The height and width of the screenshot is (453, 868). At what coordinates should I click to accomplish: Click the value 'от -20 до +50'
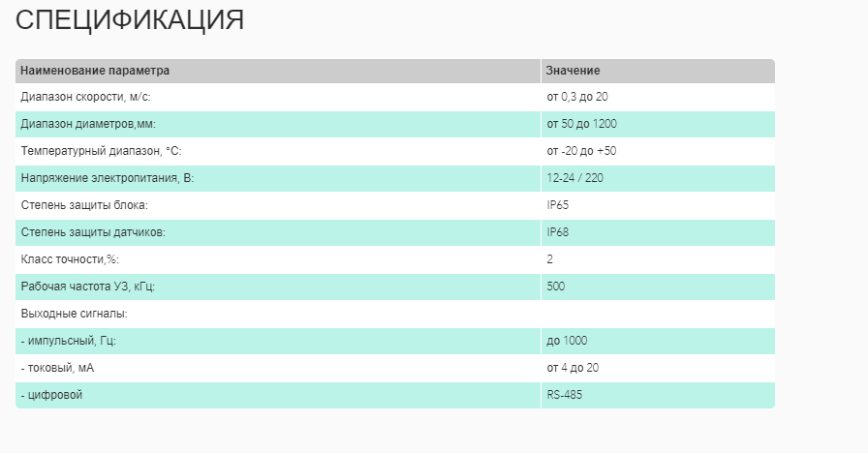coord(581,151)
